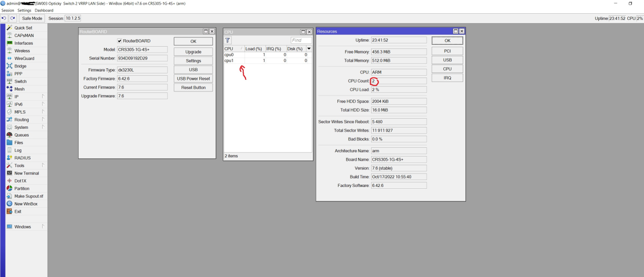Click the Upgrade Firmware field
Viewport: 644px width, 277px height.
tap(142, 96)
